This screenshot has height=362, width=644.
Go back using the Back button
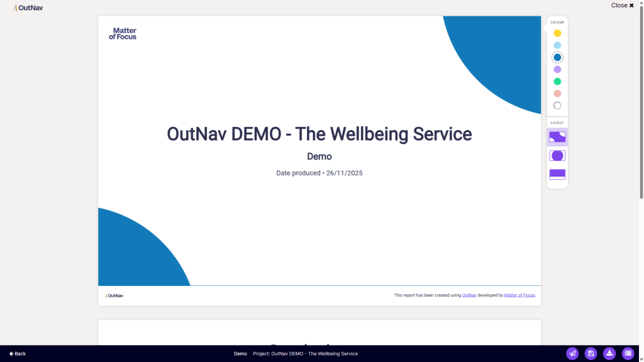[x=18, y=354]
